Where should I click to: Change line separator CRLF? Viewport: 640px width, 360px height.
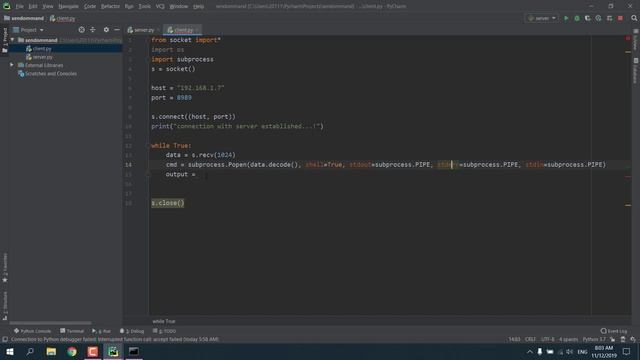click(530, 339)
